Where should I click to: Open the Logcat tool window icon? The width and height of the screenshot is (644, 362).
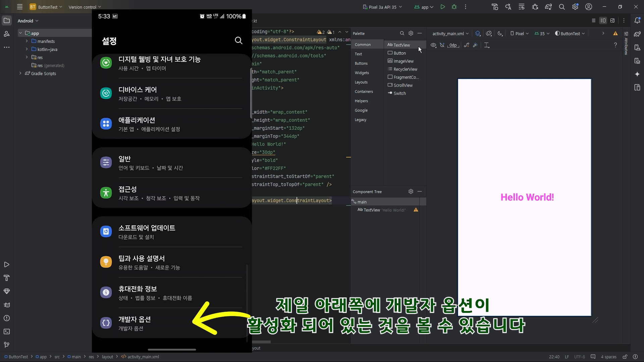click(x=7, y=305)
